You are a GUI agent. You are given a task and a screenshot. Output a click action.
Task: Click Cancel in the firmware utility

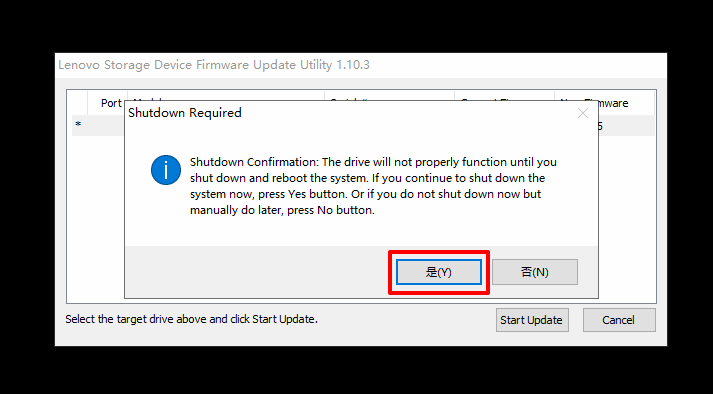pos(619,320)
